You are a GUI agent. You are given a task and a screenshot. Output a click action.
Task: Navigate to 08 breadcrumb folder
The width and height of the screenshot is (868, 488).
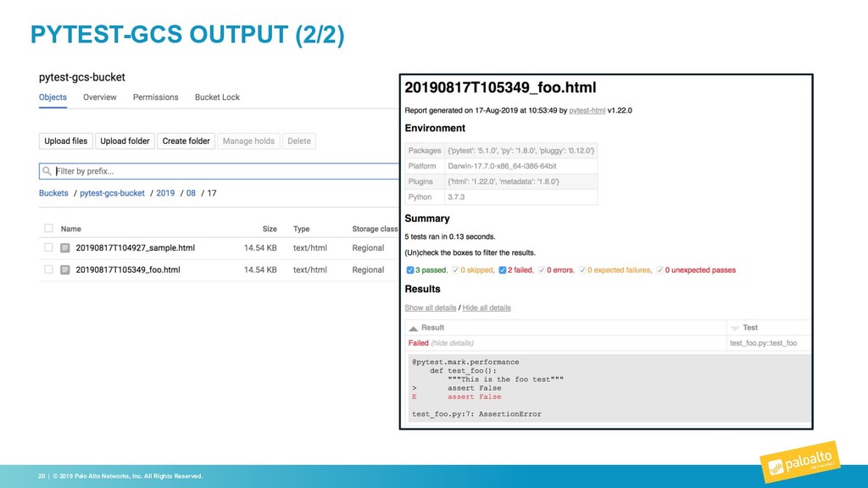point(191,193)
